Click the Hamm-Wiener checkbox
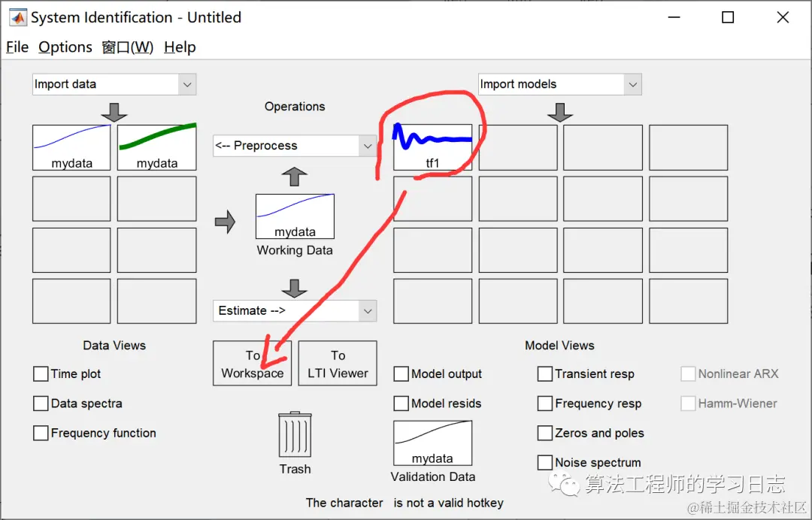812x520 pixels. 688,403
